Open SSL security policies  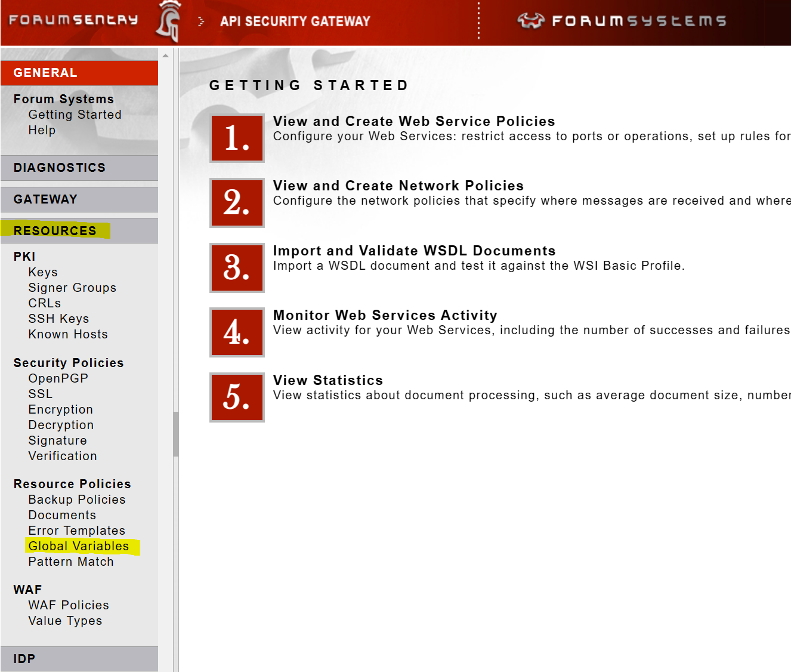[41, 394]
